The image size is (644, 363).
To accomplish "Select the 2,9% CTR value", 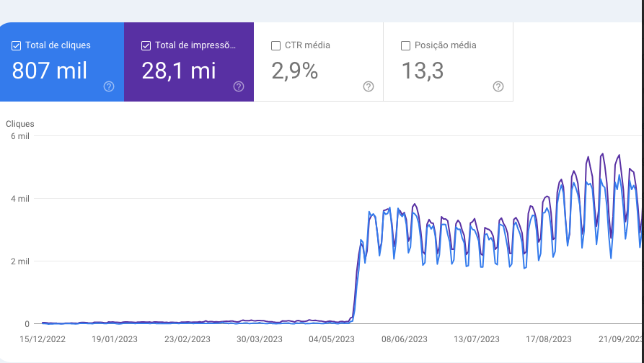I will [294, 71].
